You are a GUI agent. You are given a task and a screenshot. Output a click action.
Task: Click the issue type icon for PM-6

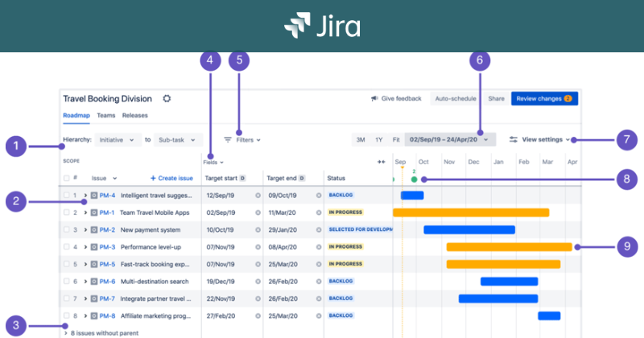(x=94, y=282)
